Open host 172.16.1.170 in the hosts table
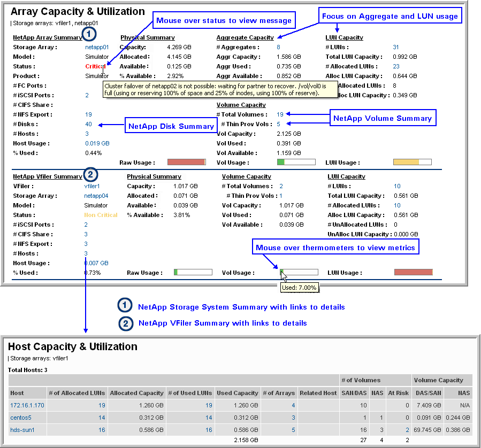Image resolution: width=481 pixels, height=448 pixels. pyautogui.click(x=26, y=406)
